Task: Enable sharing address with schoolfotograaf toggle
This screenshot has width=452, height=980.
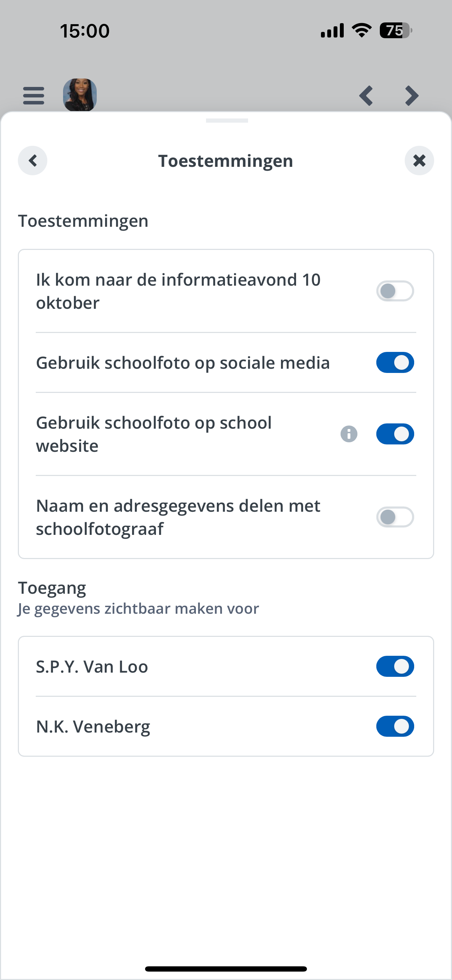Action: tap(395, 517)
